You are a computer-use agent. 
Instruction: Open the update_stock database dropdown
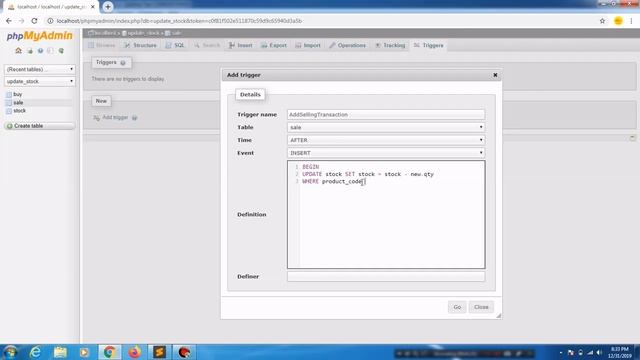point(40,82)
